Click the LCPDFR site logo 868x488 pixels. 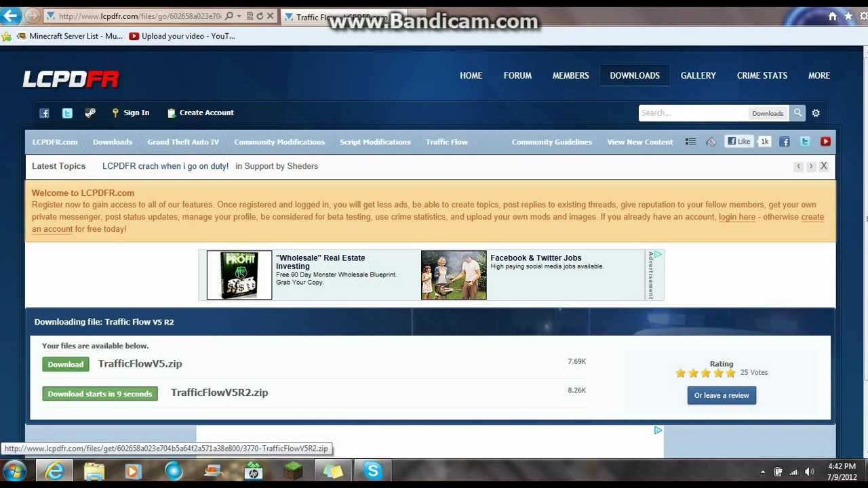coord(71,79)
